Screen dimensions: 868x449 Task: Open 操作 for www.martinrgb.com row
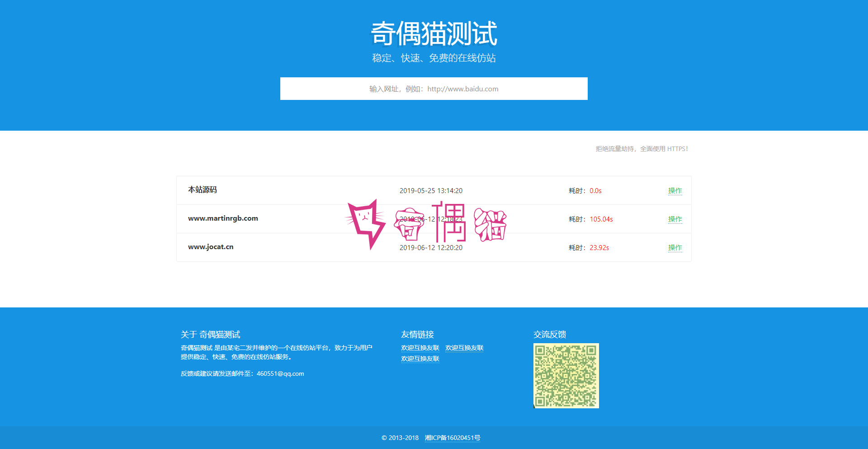pyautogui.click(x=675, y=219)
